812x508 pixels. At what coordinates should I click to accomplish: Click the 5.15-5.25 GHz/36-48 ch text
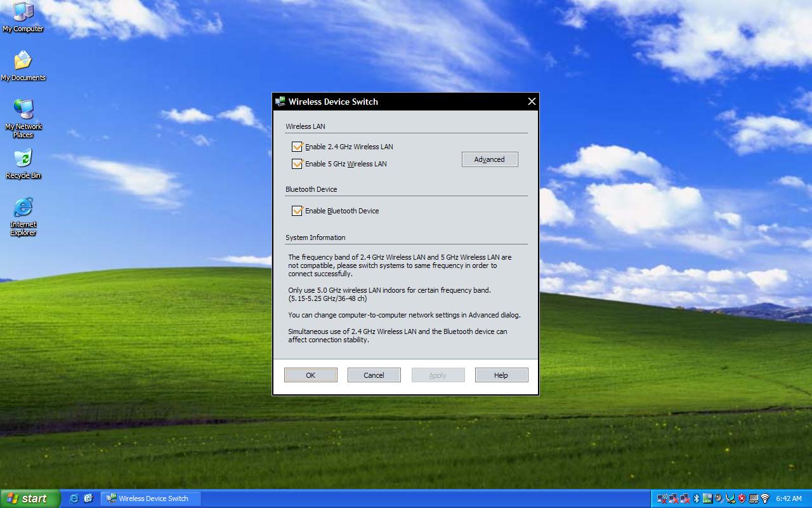(x=327, y=298)
